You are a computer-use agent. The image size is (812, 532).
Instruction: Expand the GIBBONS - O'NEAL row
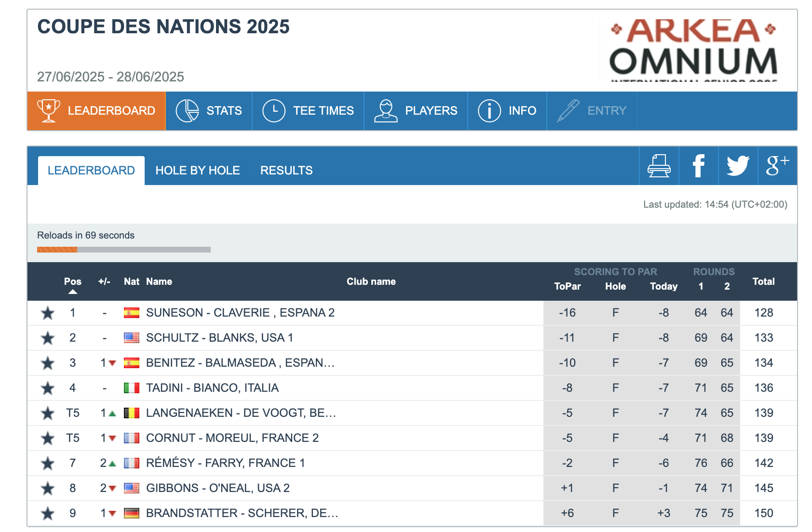pyautogui.click(x=217, y=488)
